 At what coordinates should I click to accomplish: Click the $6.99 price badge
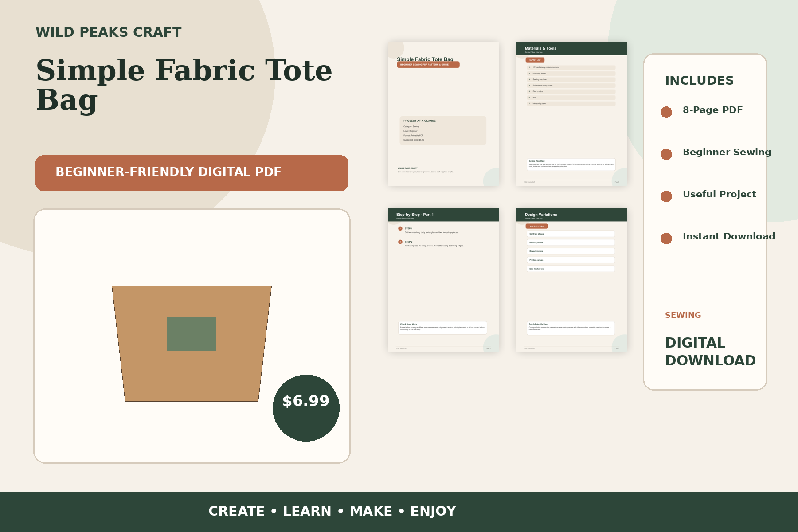[x=306, y=408]
